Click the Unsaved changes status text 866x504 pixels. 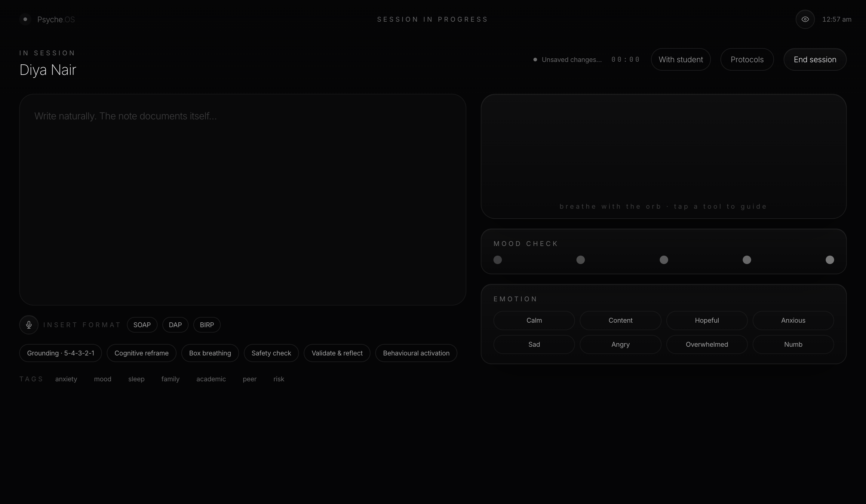point(572,60)
